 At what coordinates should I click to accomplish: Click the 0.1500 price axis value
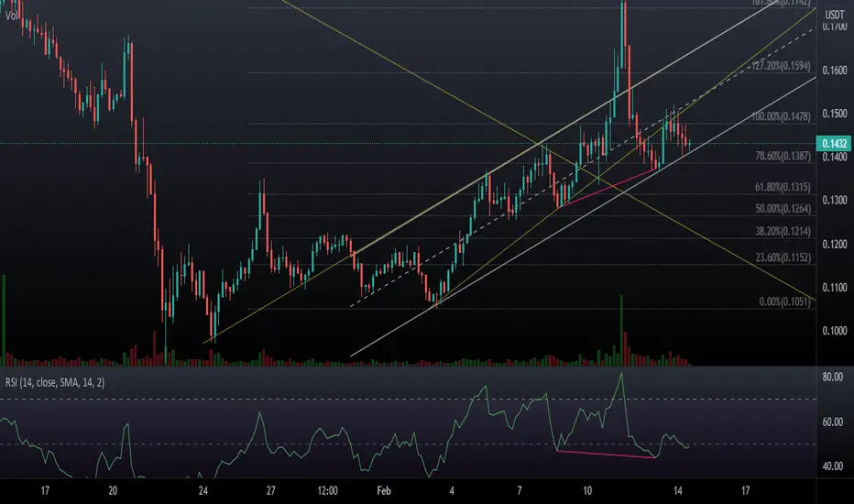click(835, 114)
